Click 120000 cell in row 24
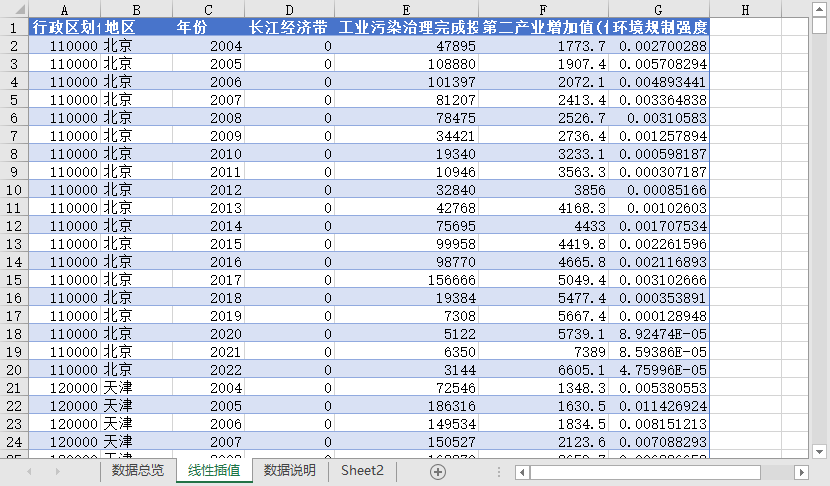The width and height of the screenshot is (830, 486). [x=65, y=442]
